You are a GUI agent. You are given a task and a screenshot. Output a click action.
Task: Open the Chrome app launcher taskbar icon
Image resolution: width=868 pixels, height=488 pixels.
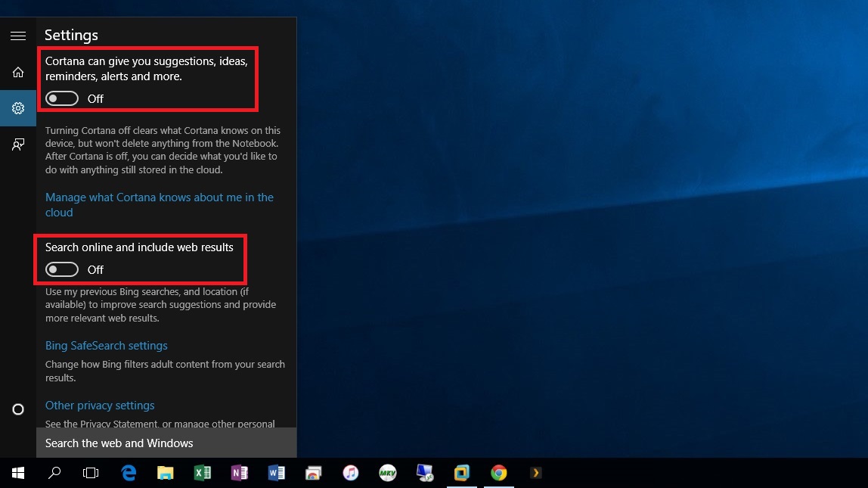[313, 473]
